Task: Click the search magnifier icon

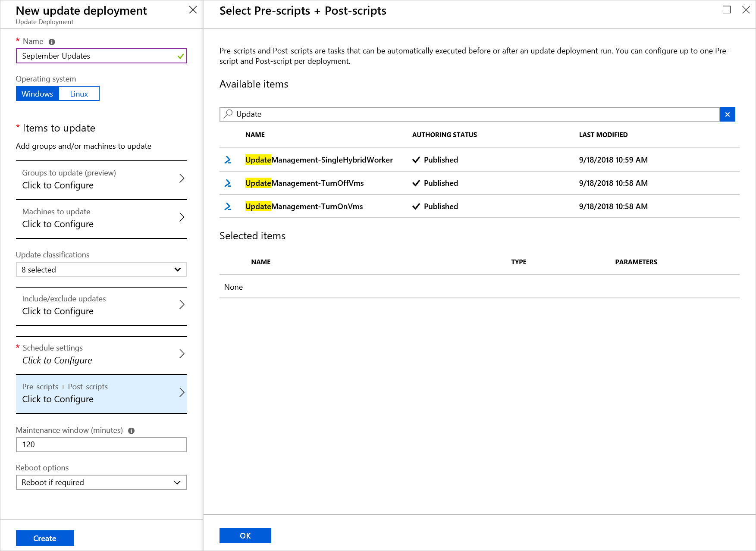Action: pos(228,114)
